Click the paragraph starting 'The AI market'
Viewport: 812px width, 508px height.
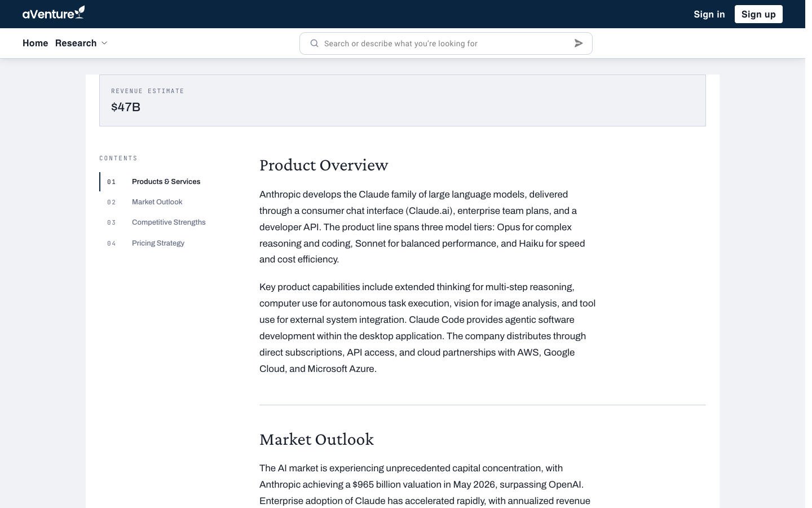pyautogui.click(x=425, y=484)
